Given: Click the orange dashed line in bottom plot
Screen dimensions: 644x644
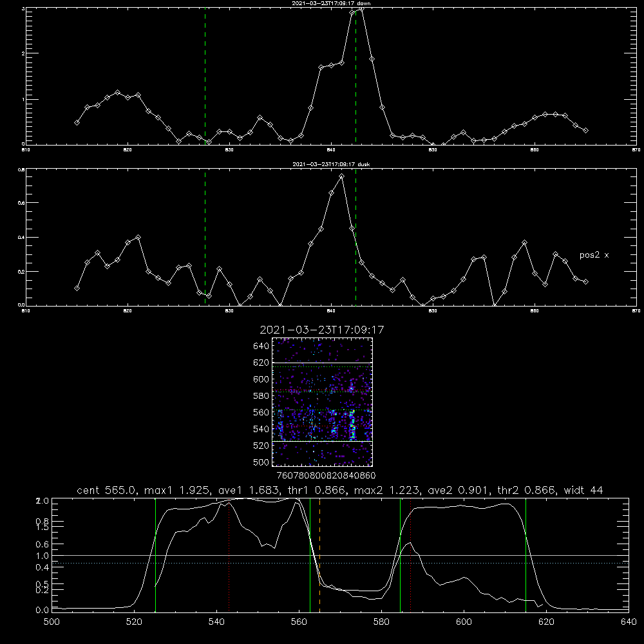Looking at the screenshot, I should 319,554.
